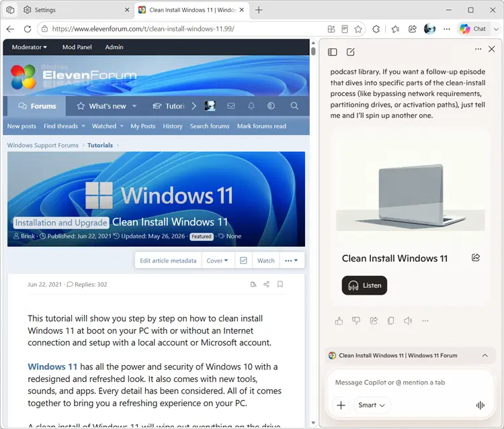504x429 pixels.
Task: Open the tab actions menu icon
Action: click(10, 10)
